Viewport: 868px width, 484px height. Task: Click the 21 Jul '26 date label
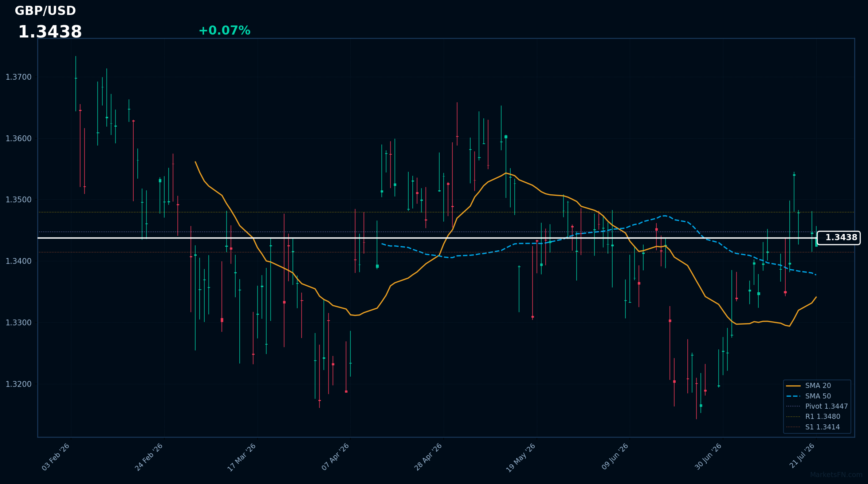click(x=802, y=456)
